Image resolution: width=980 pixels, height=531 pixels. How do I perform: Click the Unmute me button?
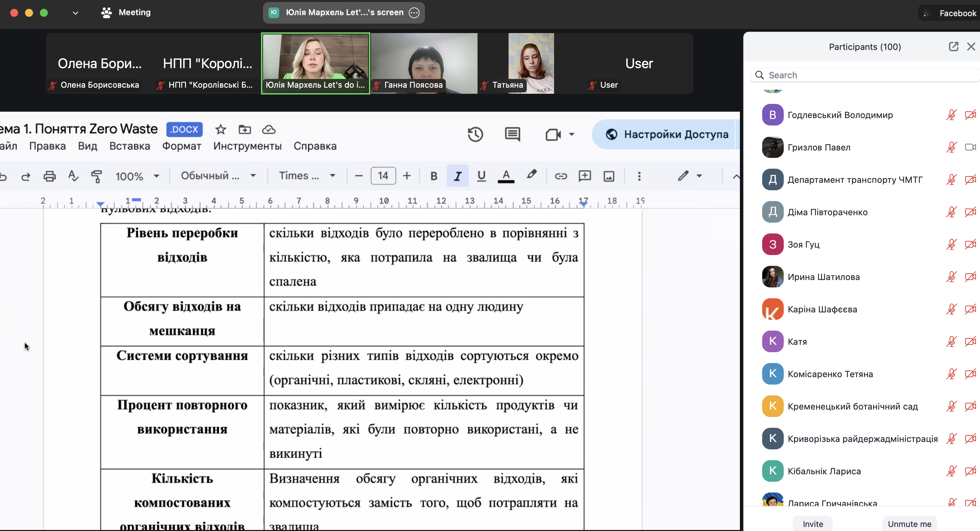[909, 524]
